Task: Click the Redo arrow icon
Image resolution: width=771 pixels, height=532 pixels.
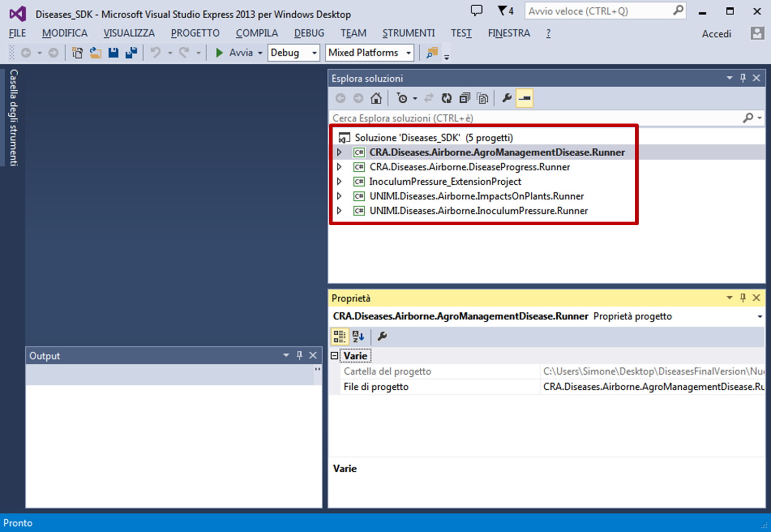Action: pos(184,53)
